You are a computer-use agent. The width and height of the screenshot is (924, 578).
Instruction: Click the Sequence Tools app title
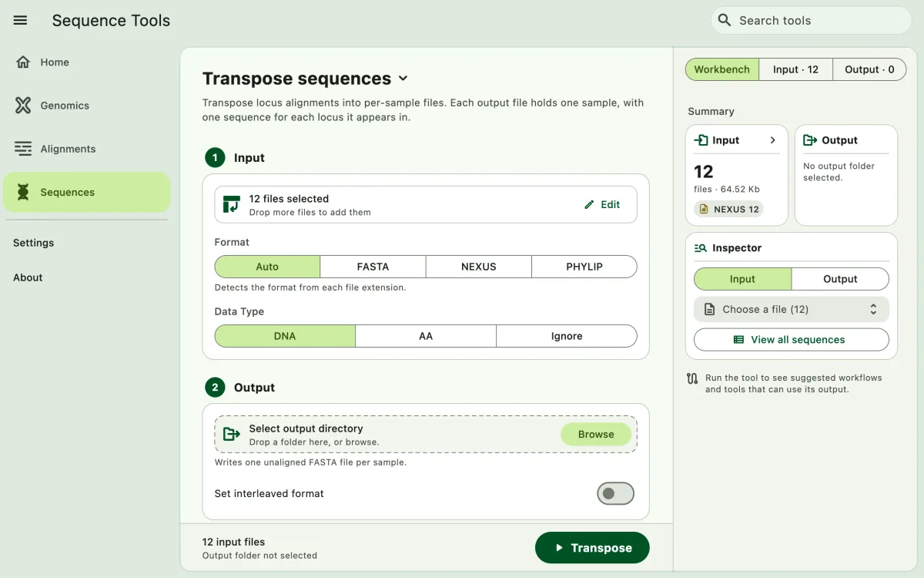tap(111, 21)
